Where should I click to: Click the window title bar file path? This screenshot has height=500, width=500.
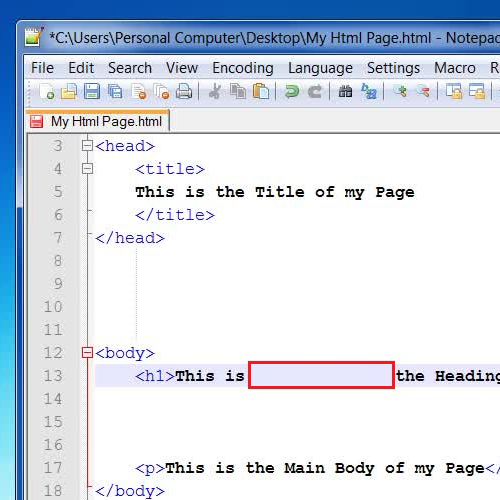240,38
